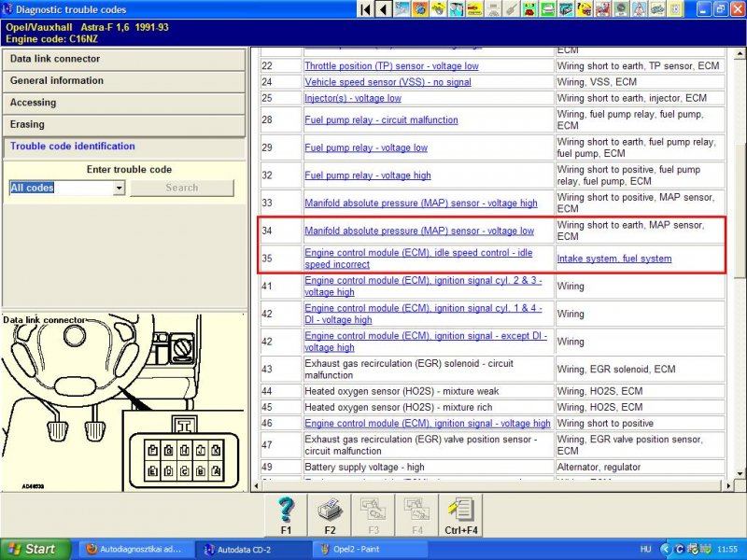
Task: Open Injector(s) voltage low link
Action: click(353, 98)
